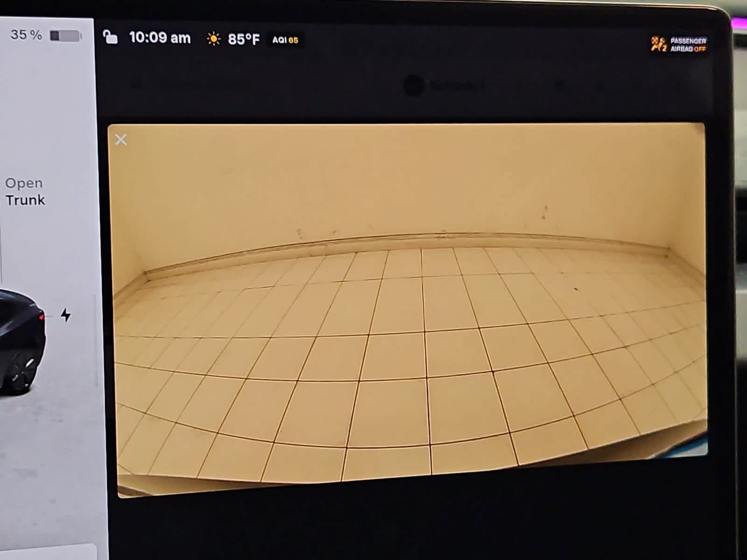Tap the battery level icon
The height and width of the screenshot is (560, 747).
(66, 36)
